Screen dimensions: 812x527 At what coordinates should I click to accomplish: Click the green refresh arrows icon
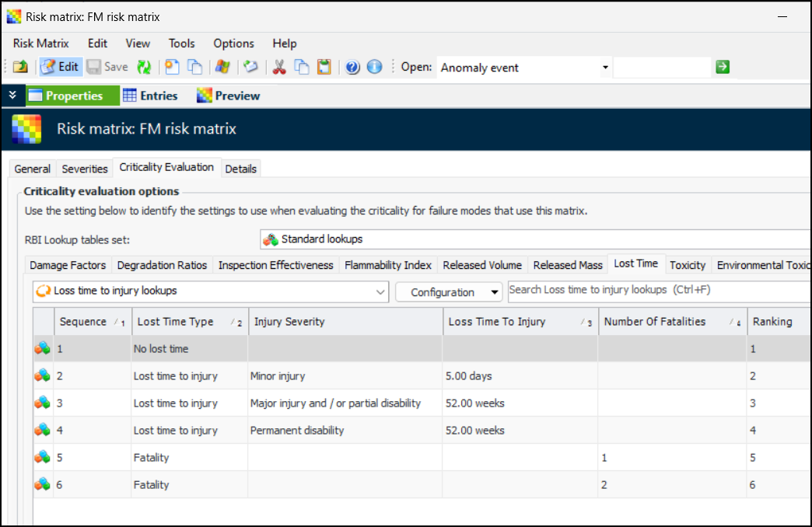coord(144,67)
